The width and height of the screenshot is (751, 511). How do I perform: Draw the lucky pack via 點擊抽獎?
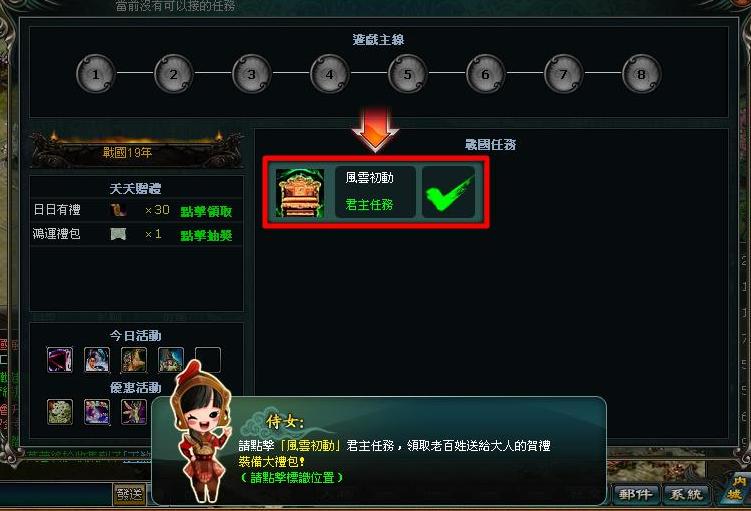click(x=206, y=235)
